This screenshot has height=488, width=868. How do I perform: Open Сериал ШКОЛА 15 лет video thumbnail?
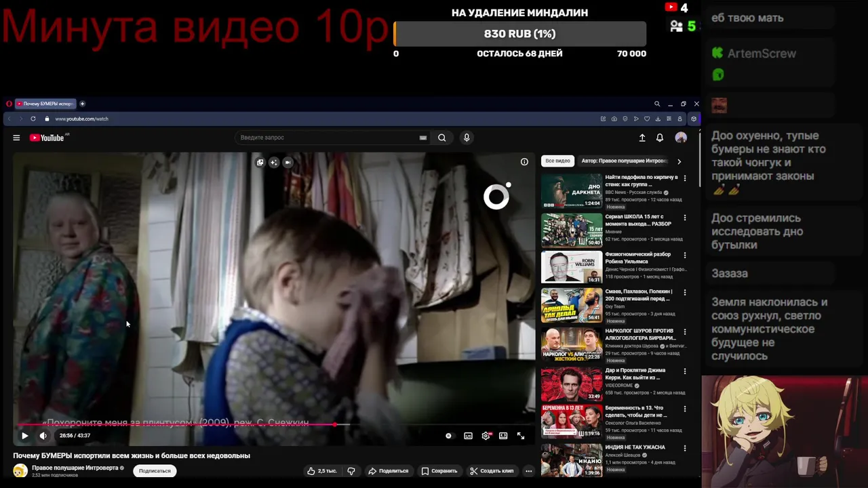click(x=572, y=230)
